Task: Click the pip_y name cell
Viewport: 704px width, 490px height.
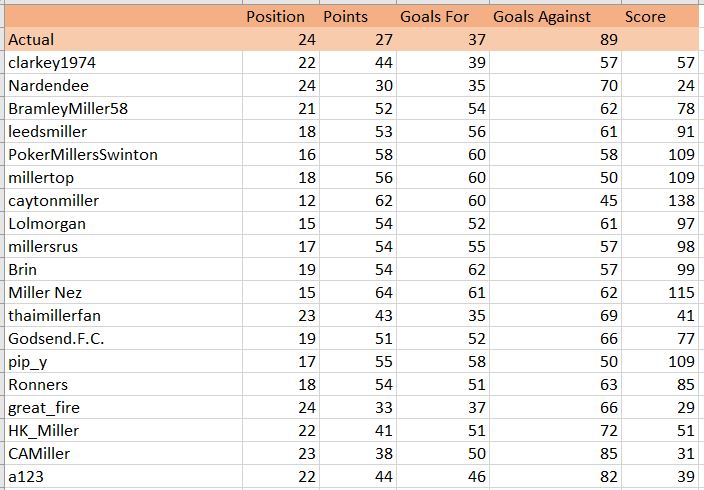Action: tap(123, 362)
